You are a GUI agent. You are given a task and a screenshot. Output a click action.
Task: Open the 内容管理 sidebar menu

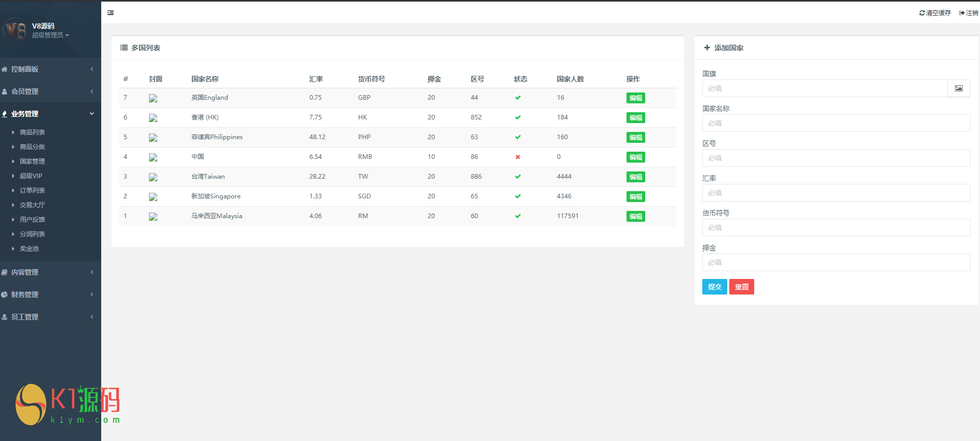pyautogui.click(x=50, y=272)
